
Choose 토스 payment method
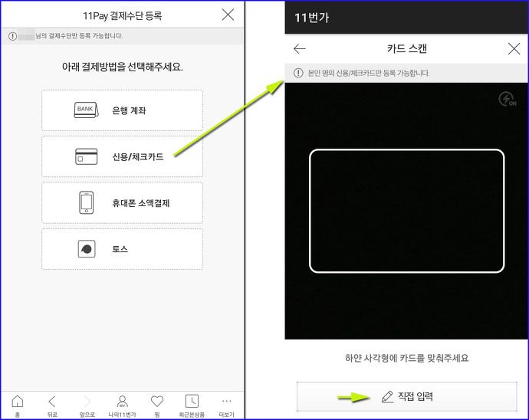[x=122, y=249]
